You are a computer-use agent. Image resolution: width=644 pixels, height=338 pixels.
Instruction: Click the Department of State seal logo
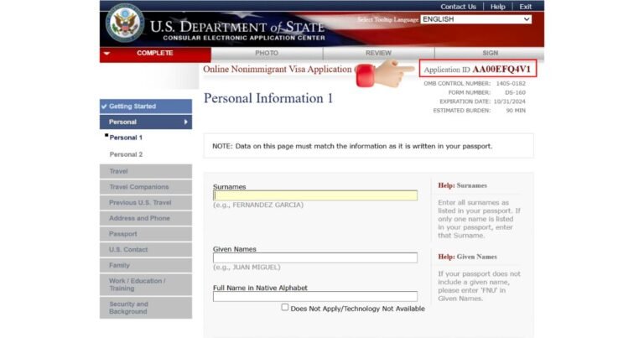(125, 23)
